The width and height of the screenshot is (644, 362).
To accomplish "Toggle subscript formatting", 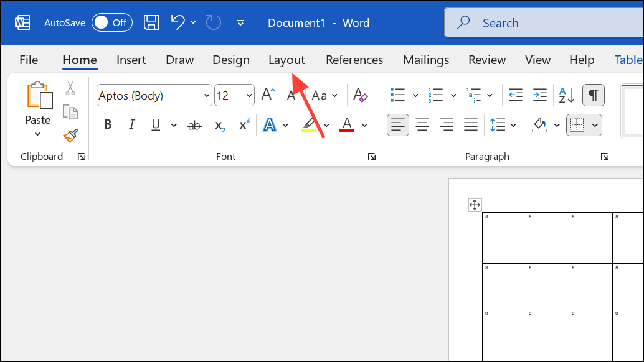I will (220, 126).
